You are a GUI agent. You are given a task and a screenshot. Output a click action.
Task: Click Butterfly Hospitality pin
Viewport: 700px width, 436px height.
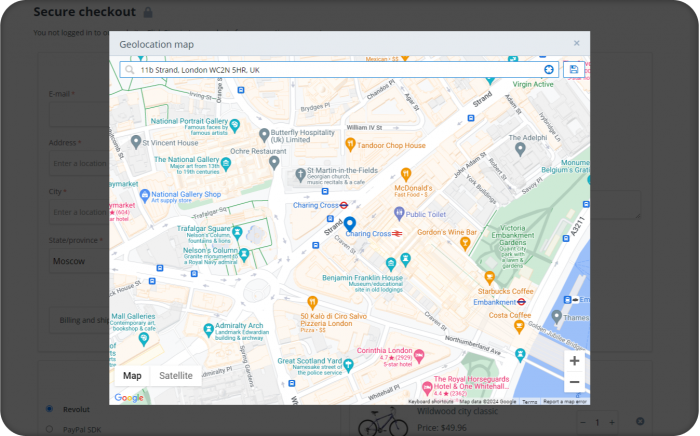264,135
